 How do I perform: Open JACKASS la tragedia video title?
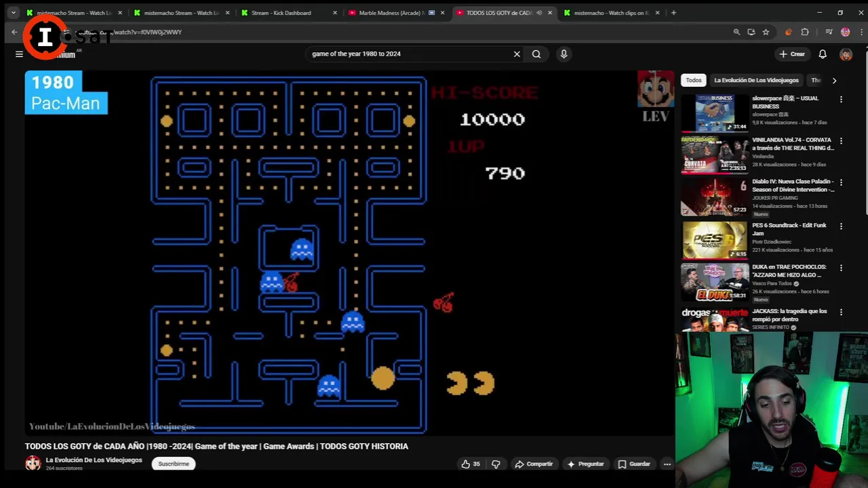click(789, 315)
